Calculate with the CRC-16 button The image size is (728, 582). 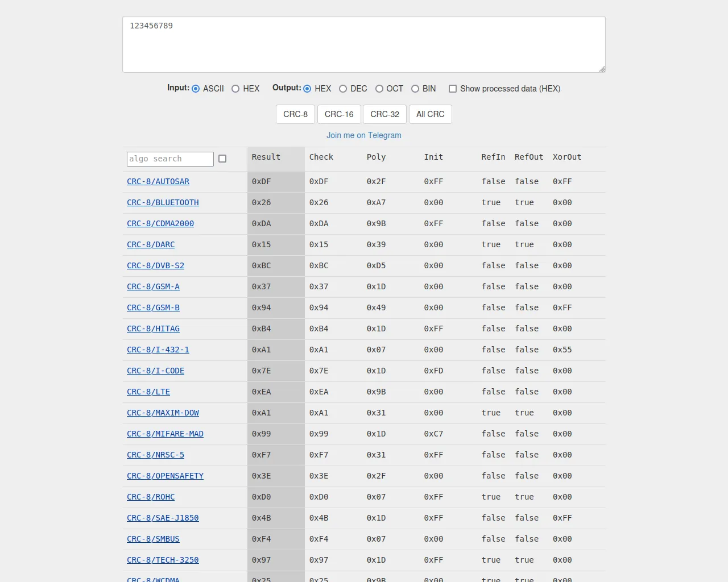pos(339,114)
